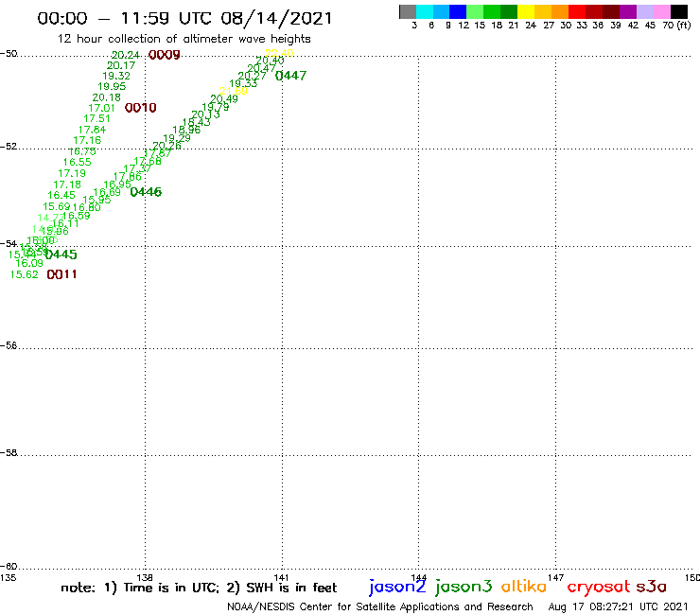Viewport: 700px width, 615px height.
Task: Click the jason3 time label 0447
Action: [290, 76]
